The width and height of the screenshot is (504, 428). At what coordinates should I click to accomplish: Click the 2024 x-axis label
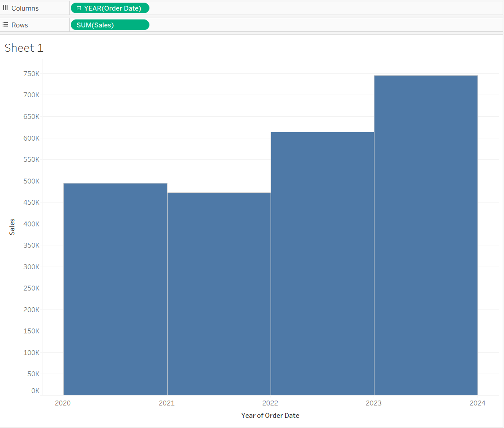click(477, 403)
